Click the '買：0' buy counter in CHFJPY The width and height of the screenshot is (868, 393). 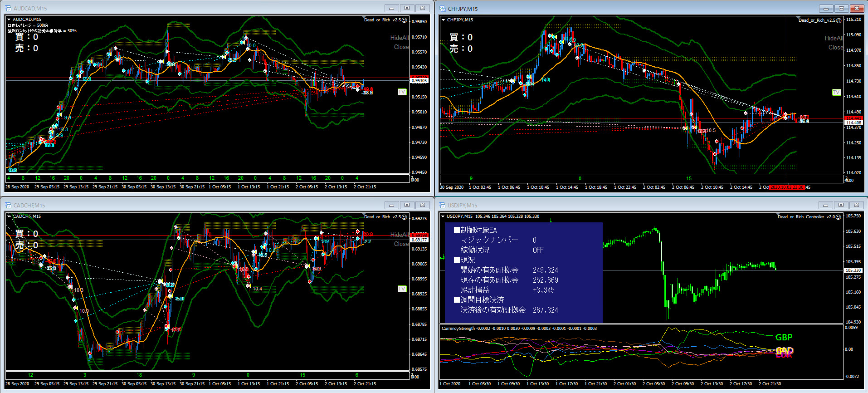point(461,37)
